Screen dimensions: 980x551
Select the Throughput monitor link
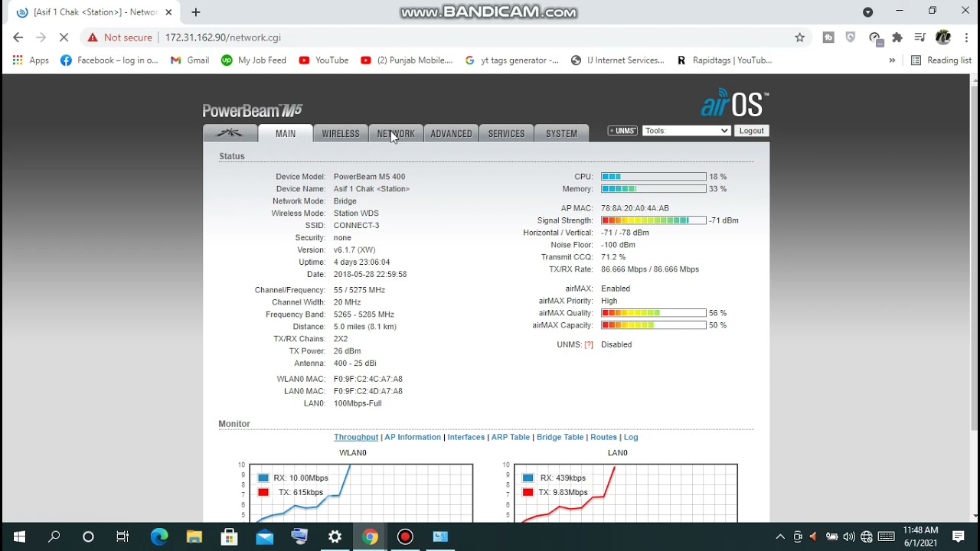point(356,437)
